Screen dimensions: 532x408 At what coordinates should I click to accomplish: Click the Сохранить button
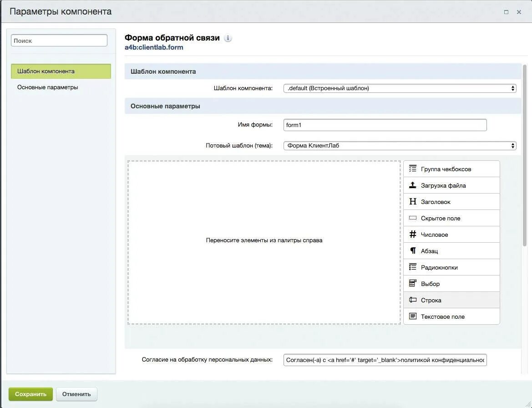pyautogui.click(x=30, y=394)
